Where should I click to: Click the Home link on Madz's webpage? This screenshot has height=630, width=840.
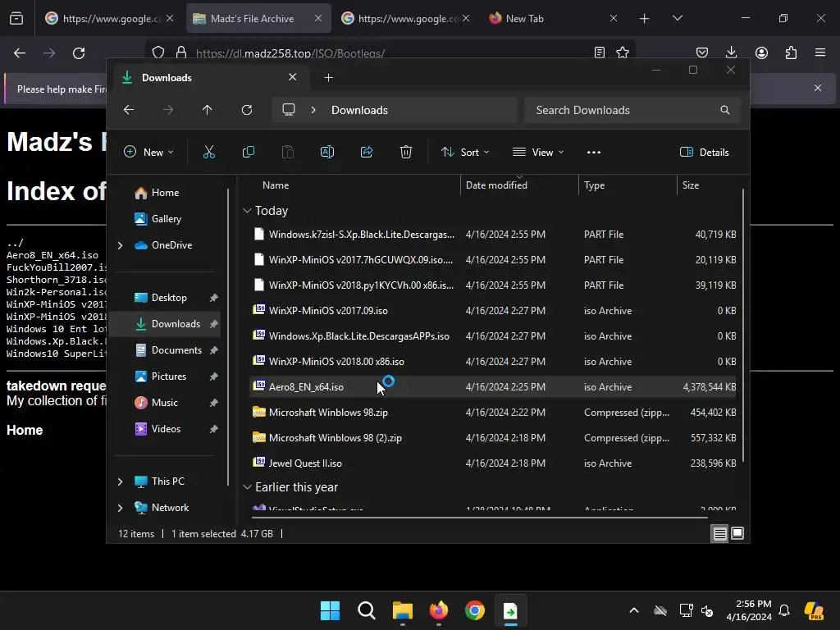(x=25, y=430)
